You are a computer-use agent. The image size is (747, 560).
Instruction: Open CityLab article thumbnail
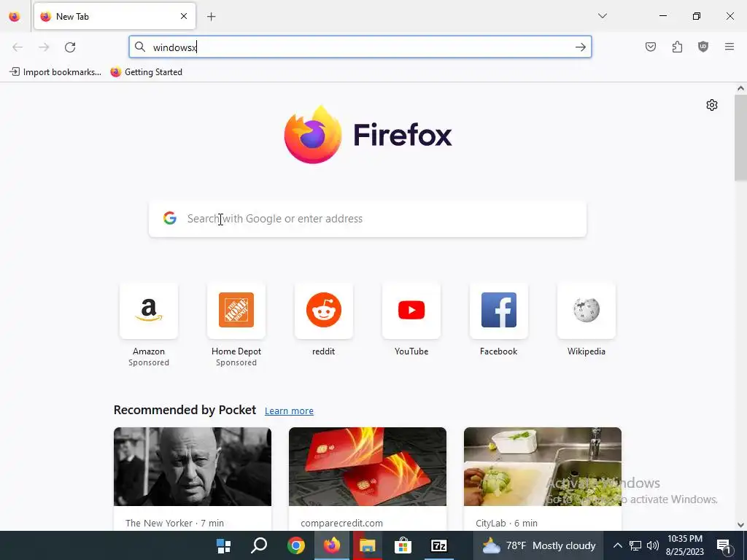point(543,467)
